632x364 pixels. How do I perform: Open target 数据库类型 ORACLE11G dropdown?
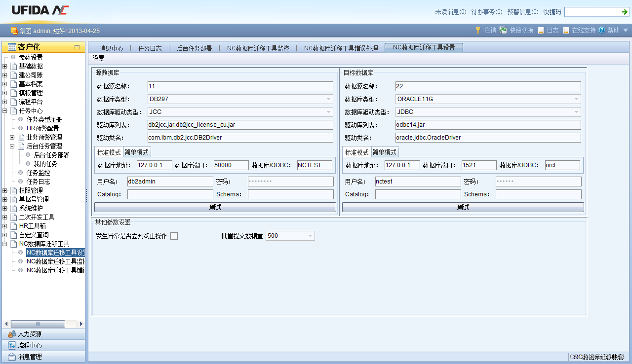(x=577, y=99)
